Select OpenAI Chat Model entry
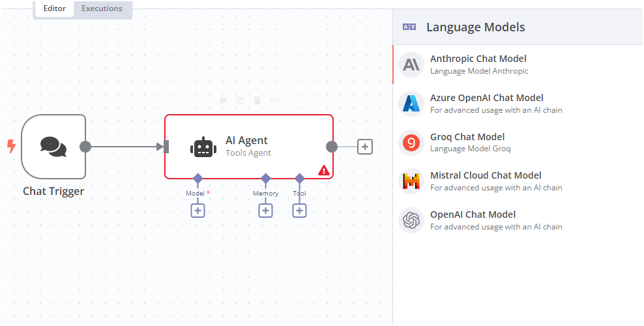644x326 pixels. [x=518, y=220]
